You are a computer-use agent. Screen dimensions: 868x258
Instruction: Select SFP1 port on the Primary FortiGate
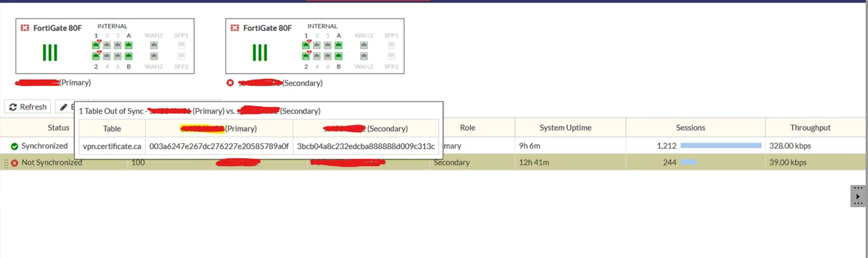[181, 46]
